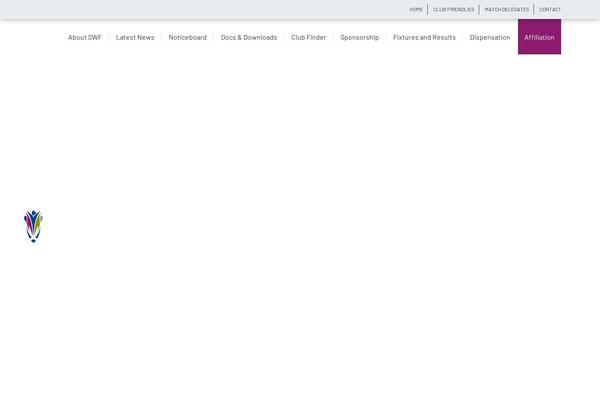Screen dimensions: 600x400
Task: Open the About SWF menu
Action: (85, 37)
